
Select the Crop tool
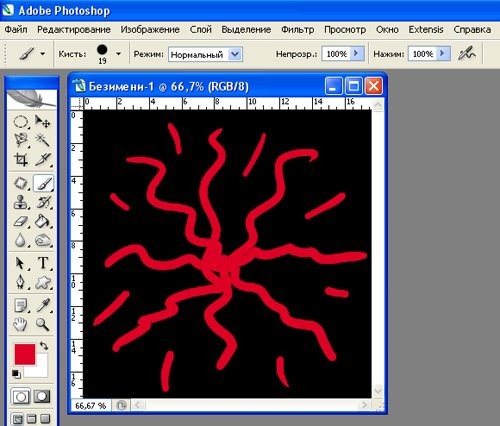pyautogui.click(x=21, y=159)
